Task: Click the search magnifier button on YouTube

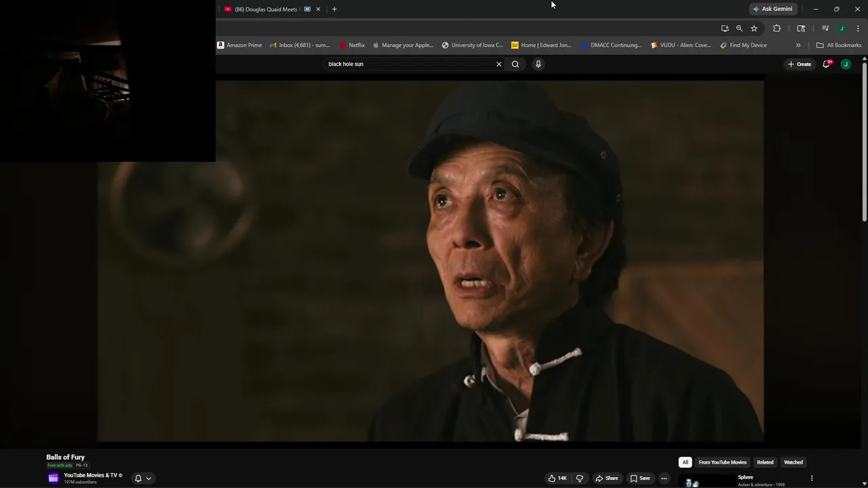Action: [x=515, y=64]
